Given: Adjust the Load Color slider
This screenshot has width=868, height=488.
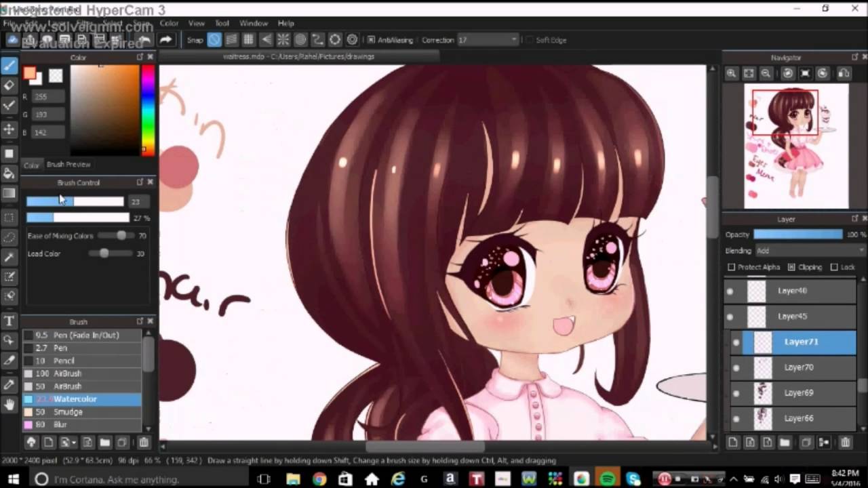Looking at the screenshot, I should (111, 253).
